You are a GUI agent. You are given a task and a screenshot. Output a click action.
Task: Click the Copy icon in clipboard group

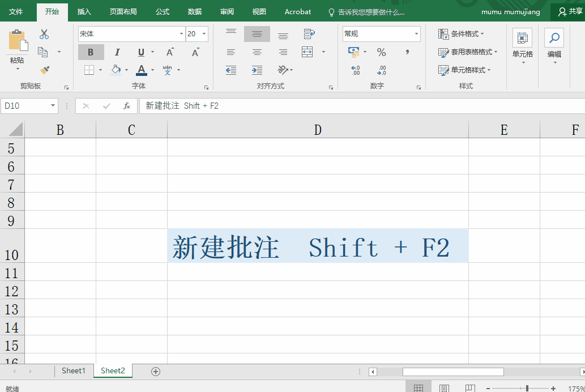[43, 52]
